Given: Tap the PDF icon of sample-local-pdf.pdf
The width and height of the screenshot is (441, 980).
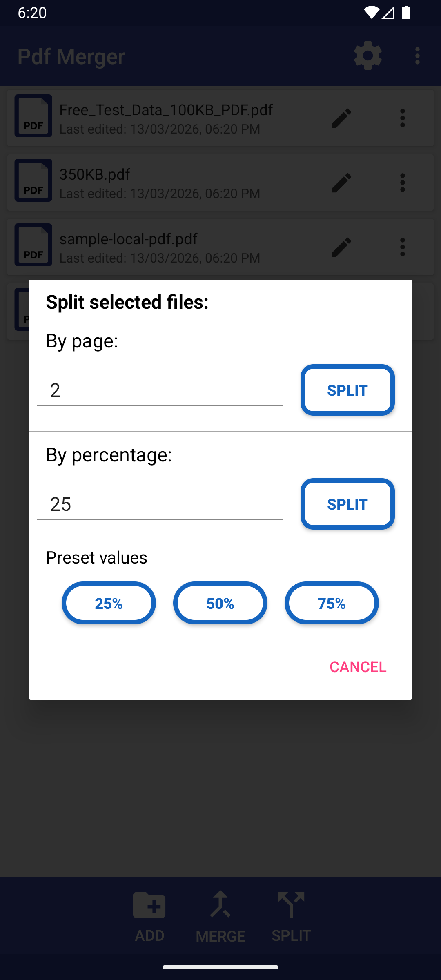Looking at the screenshot, I should 33,245.
